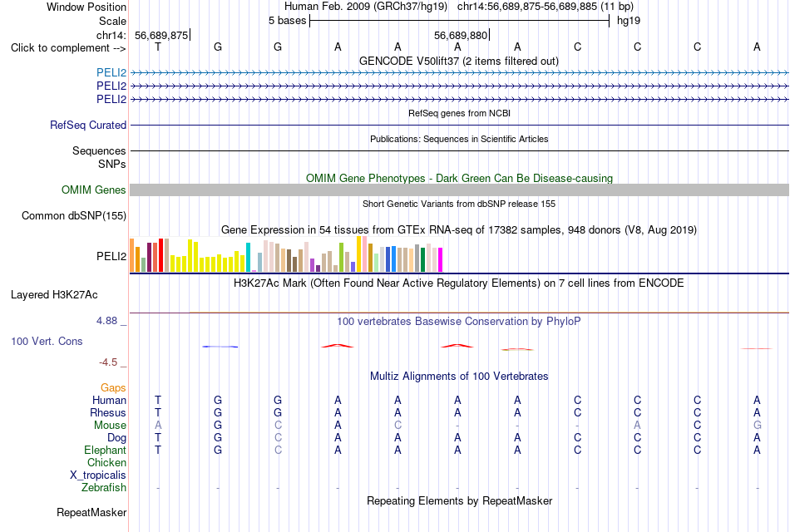Viewport: 790px width, 532px height.
Task: Click the Scale label on the left
Action: point(112,21)
